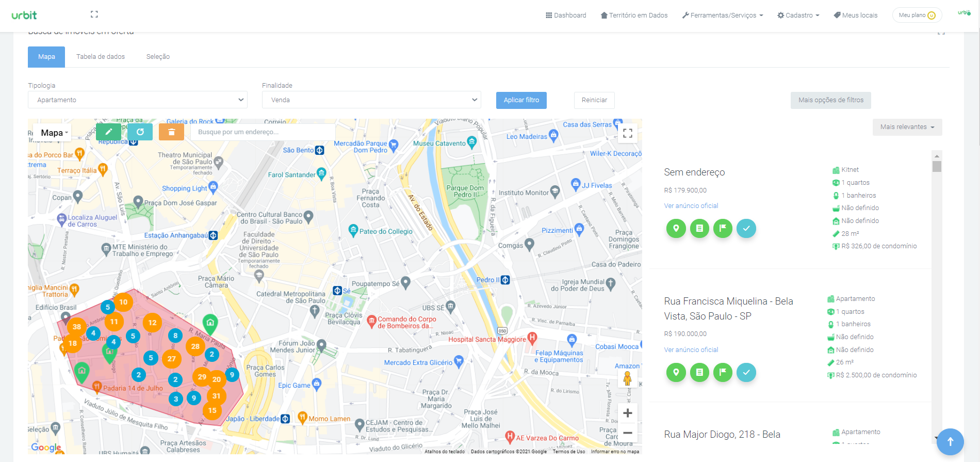This screenshot has width=980, height=462.
Task: Open Tipologia Apartamento dropdown
Action: pyautogui.click(x=138, y=100)
